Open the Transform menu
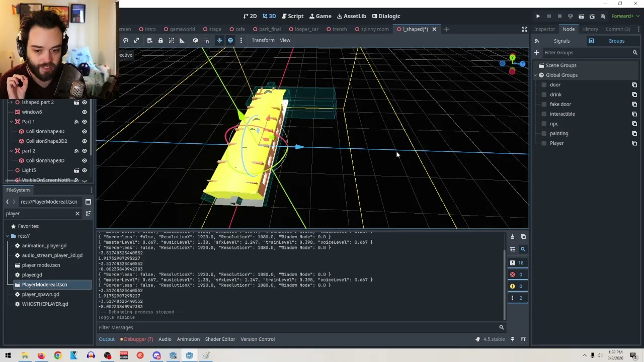The image size is (644, 362). (263, 40)
